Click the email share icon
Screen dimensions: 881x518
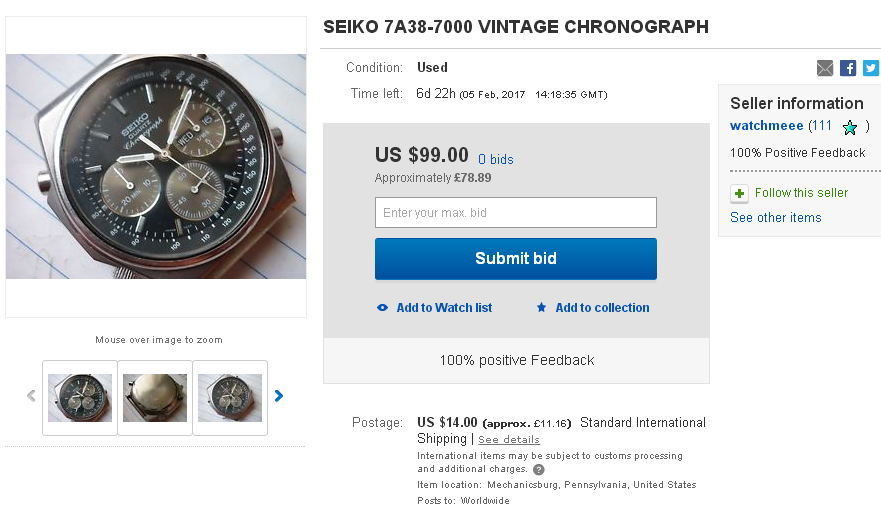pyautogui.click(x=825, y=68)
